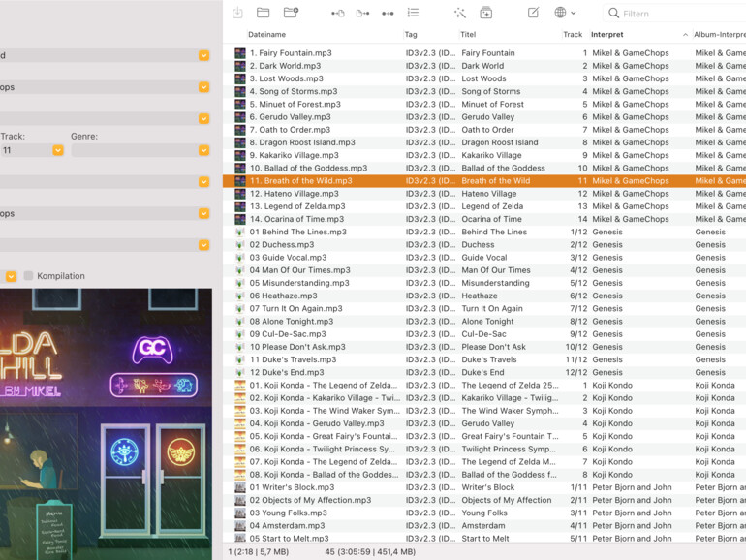The height and width of the screenshot is (560, 746).
Task: Sort by the Track column header
Action: tap(573, 35)
